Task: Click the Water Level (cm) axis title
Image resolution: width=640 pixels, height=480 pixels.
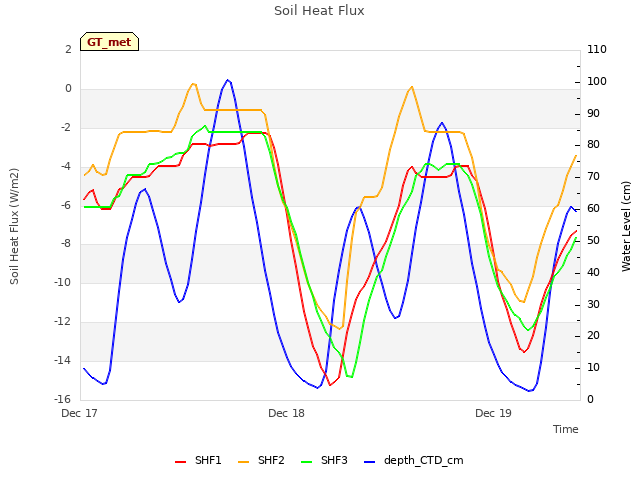Action: 626,227
